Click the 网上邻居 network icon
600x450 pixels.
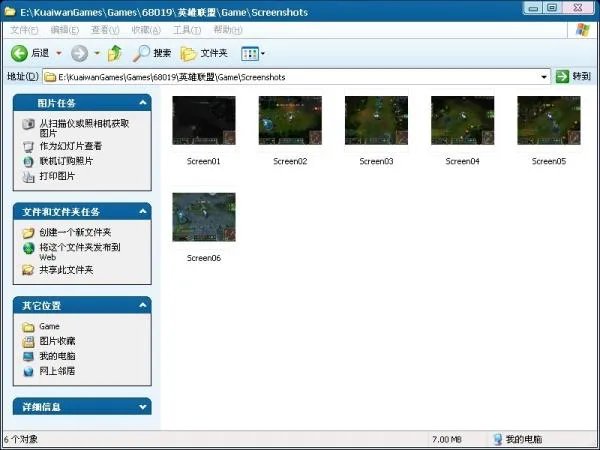(x=28, y=372)
